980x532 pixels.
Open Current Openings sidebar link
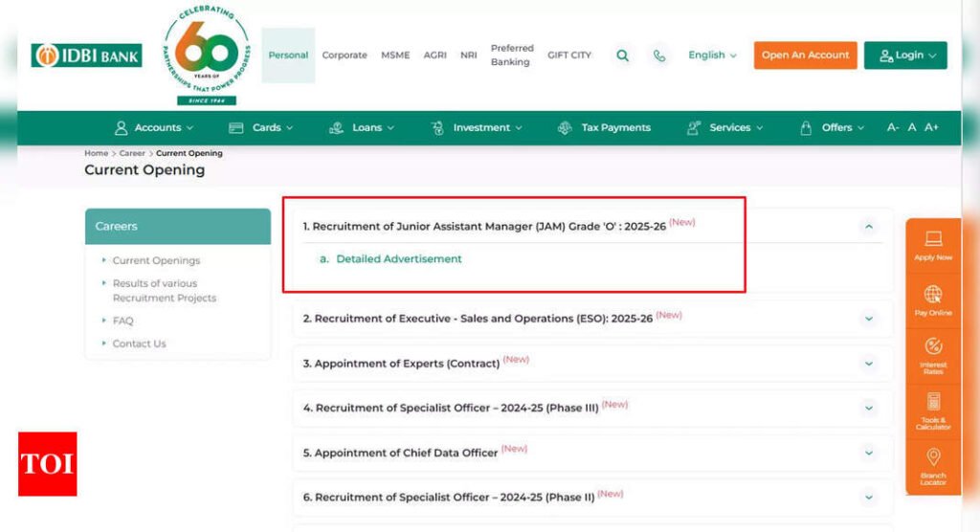(x=156, y=260)
